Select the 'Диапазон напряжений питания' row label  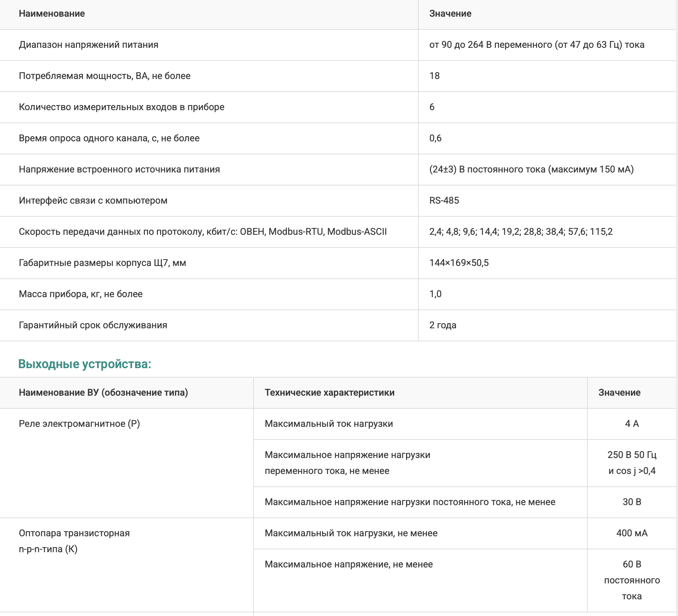click(88, 45)
